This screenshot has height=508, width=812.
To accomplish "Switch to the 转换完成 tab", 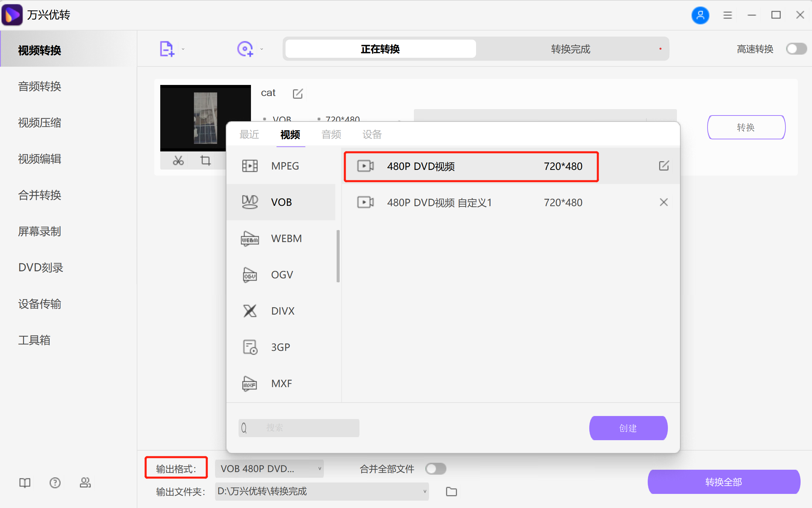I will (x=570, y=49).
